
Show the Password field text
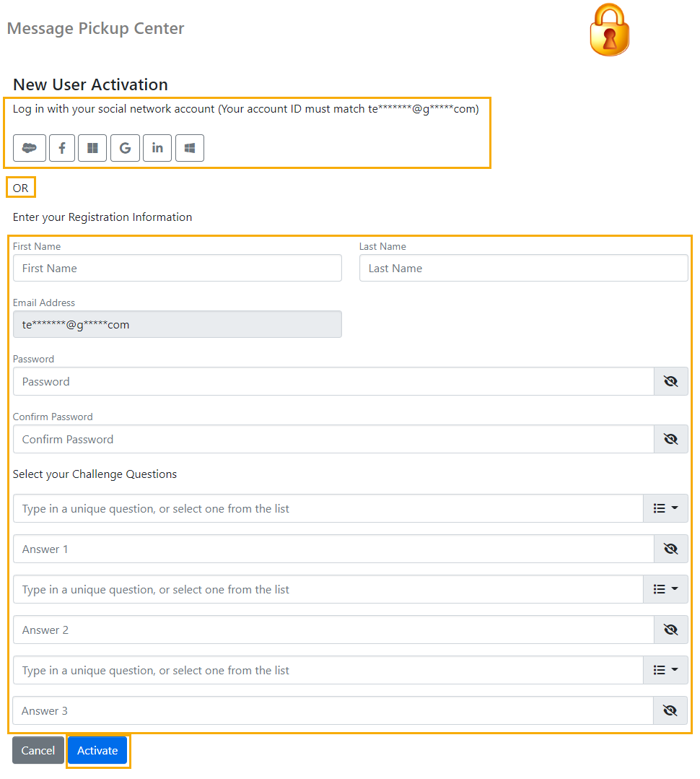click(x=670, y=381)
